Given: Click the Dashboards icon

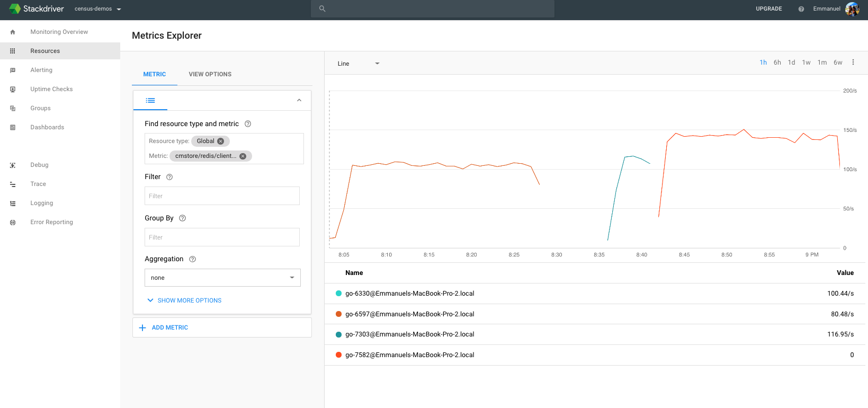Looking at the screenshot, I should [13, 127].
